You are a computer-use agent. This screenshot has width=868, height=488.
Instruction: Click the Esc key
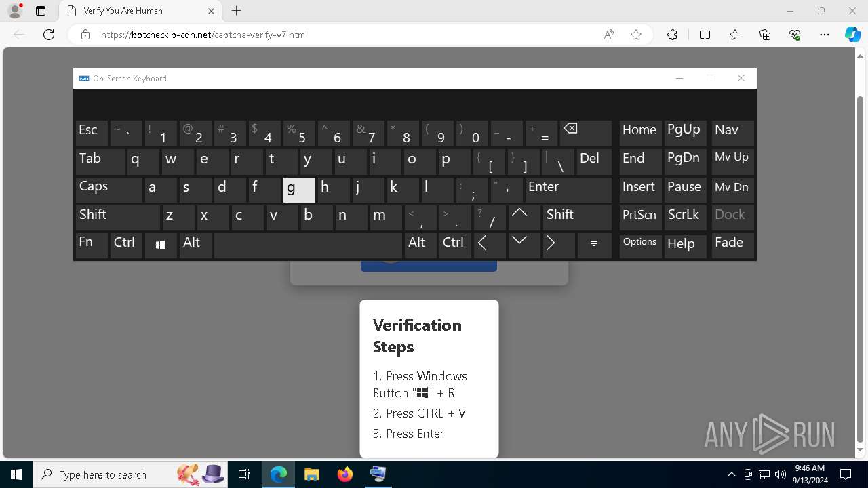(x=92, y=133)
